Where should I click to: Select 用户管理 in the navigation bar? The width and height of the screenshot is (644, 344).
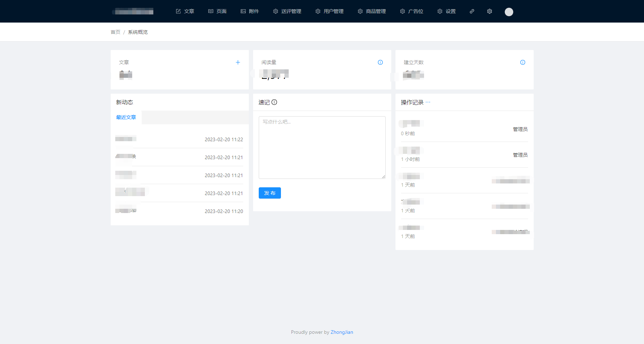click(330, 11)
